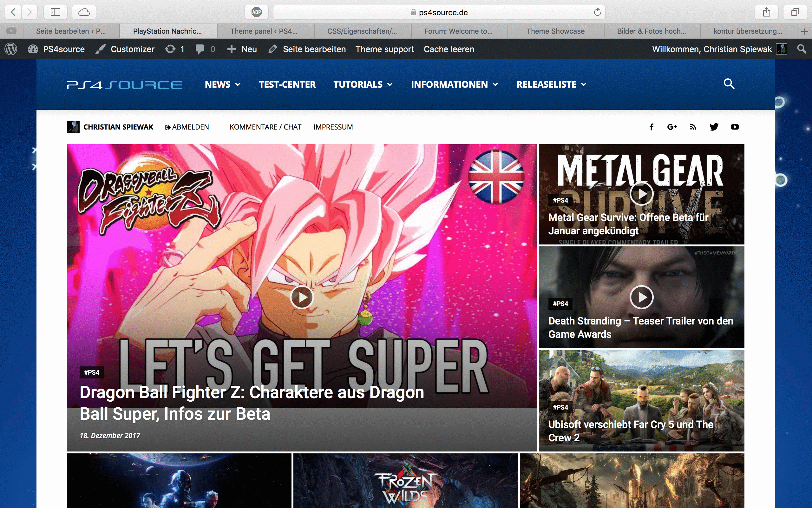Play the Dragon Ball Fighter Z video
Viewport: 812px width, 508px height.
pos(302,297)
